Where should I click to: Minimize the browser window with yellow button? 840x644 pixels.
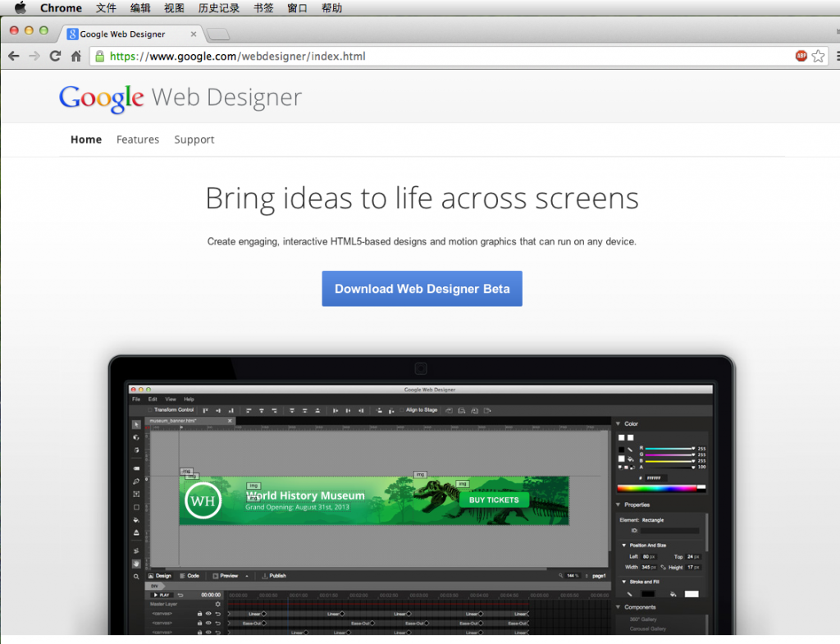[29, 30]
